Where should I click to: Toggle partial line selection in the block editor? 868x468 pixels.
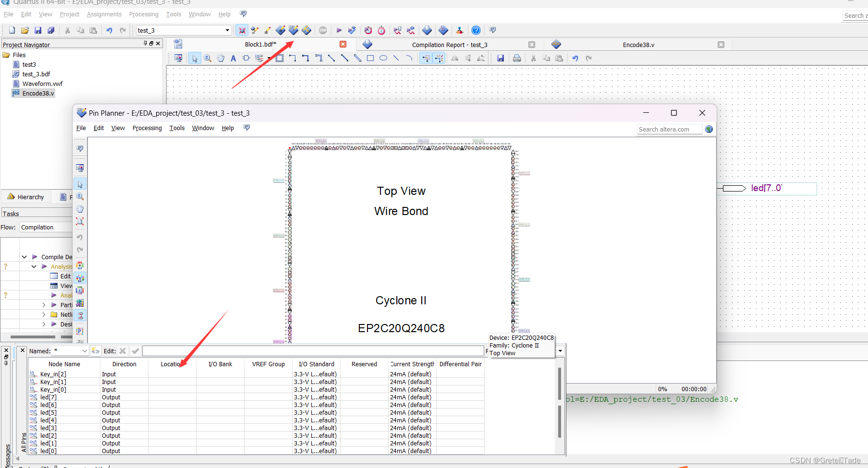pos(439,58)
